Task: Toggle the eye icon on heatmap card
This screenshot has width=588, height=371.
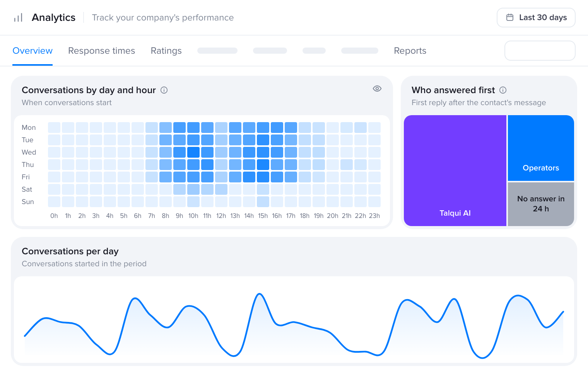Action: (377, 88)
